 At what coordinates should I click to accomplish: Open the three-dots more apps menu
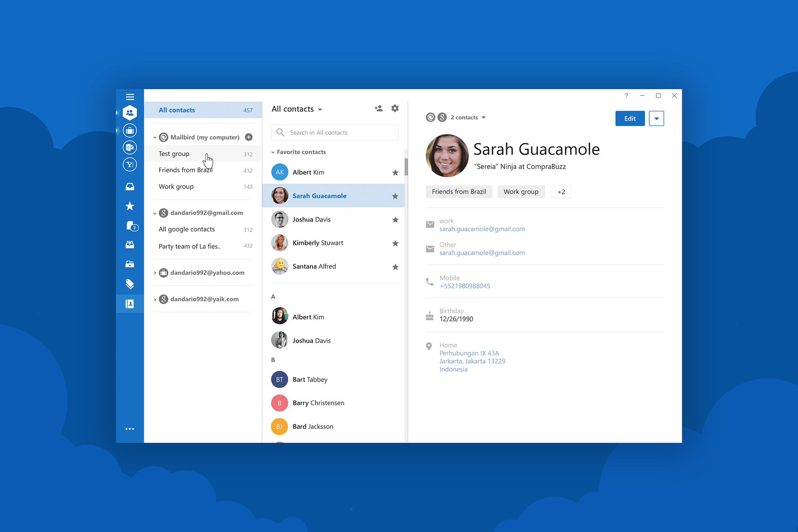click(x=130, y=429)
